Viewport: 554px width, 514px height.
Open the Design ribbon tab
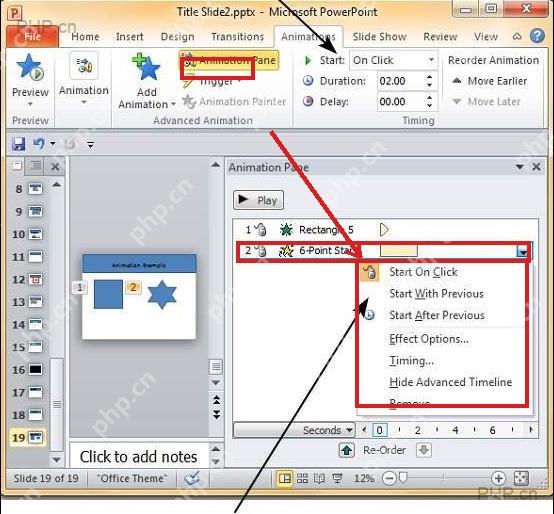(177, 37)
